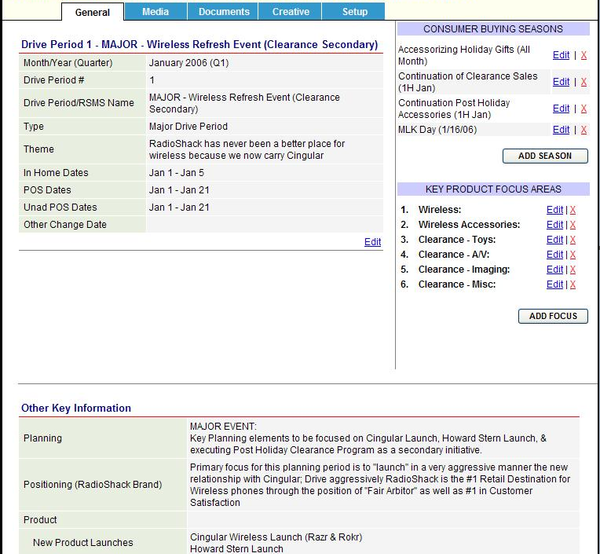Remove Continuation of Clearance Sales season
This screenshot has height=554, width=600.
(x=584, y=82)
